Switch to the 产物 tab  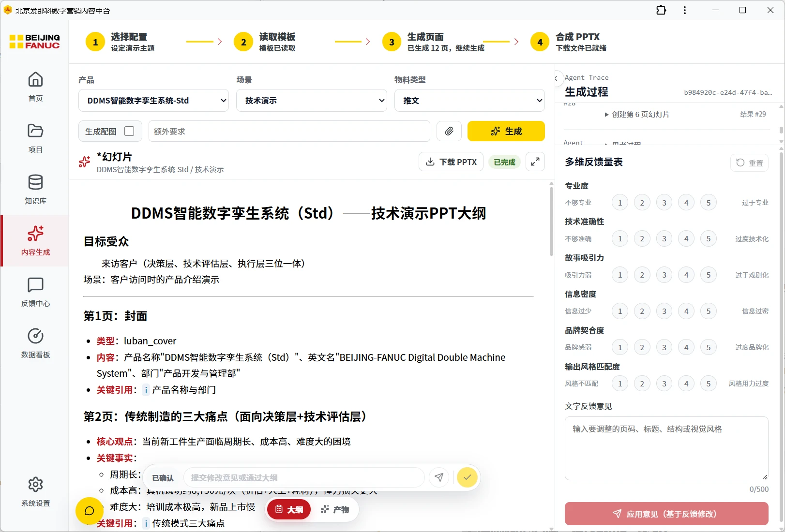334,510
